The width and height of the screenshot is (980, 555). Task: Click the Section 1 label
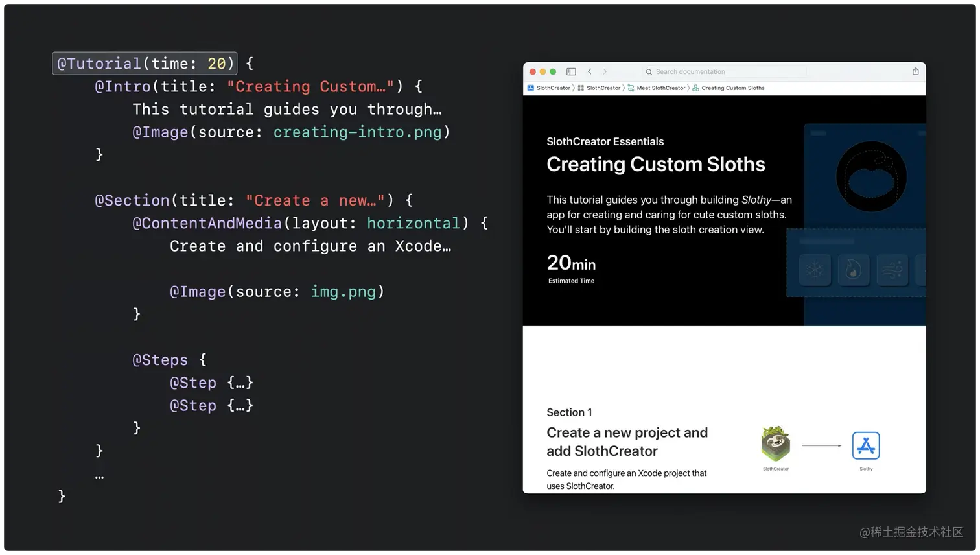569,412
